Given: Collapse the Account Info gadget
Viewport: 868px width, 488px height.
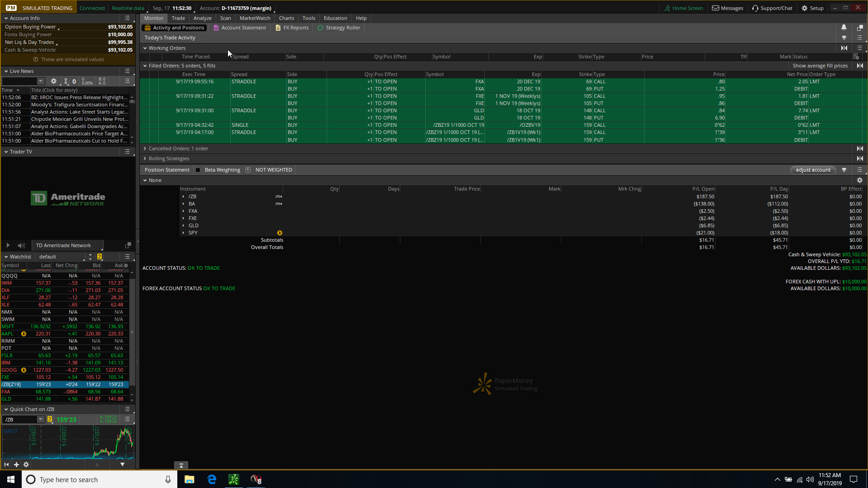Looking at the screenshot, I should (6, 18).
